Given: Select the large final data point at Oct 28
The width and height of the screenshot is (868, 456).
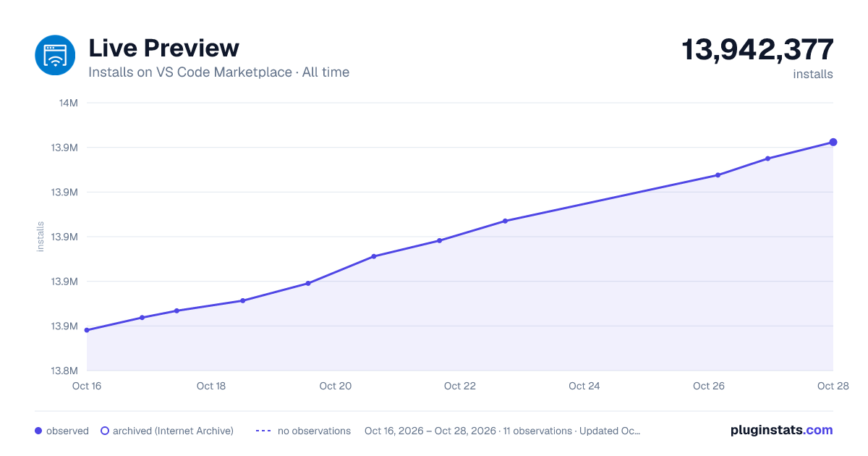Looking at the screenshot, I should [833, 142].
